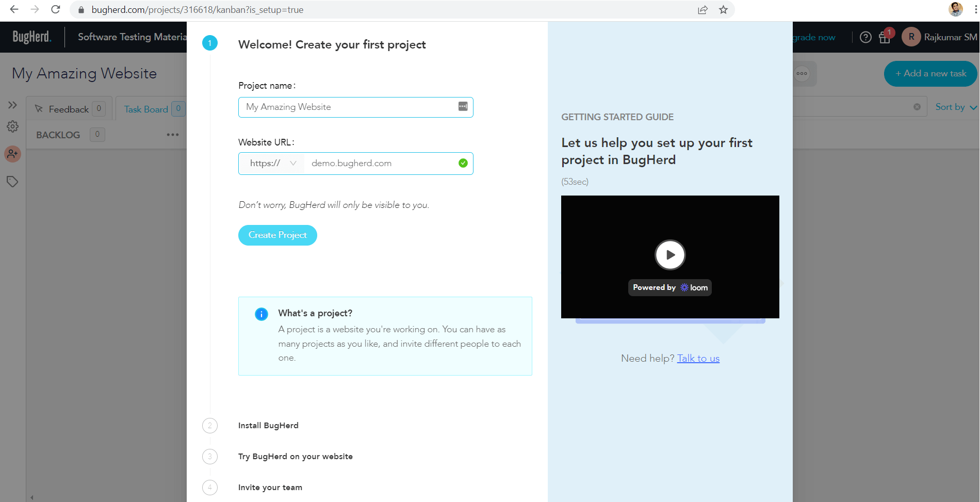Click the round more options button near task bar
980x502 pixels.
click(802, 73)
